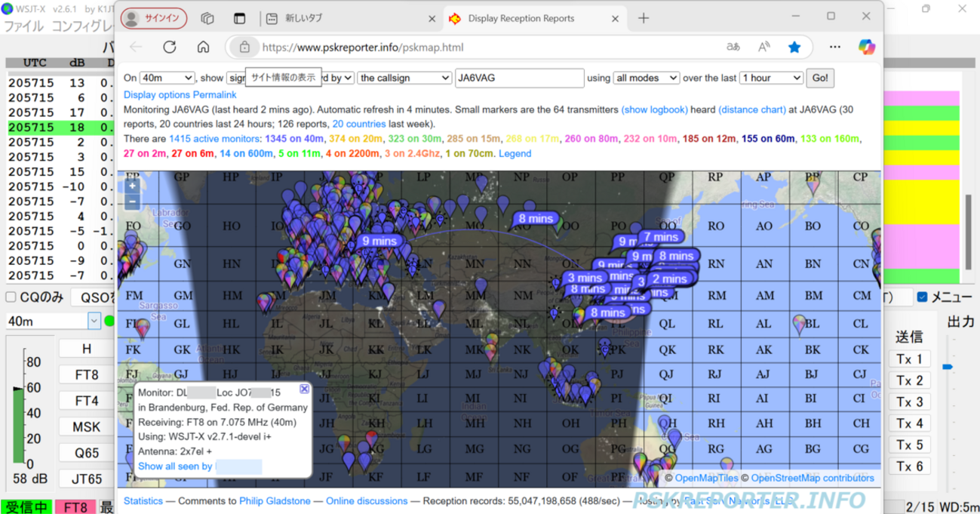This screenshot has width=980, height=514.
Task: Start read aloud in address bar
Action: (763, 47)
